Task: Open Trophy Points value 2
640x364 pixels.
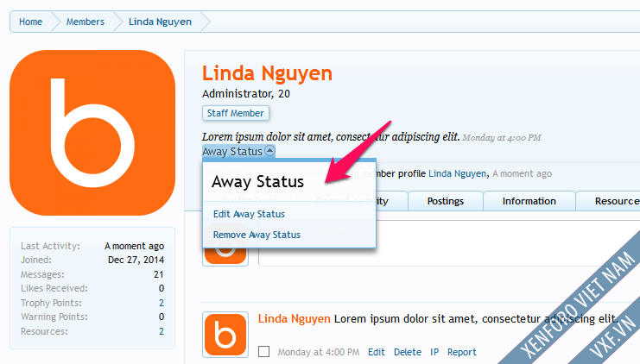Action: pos(162,303)
